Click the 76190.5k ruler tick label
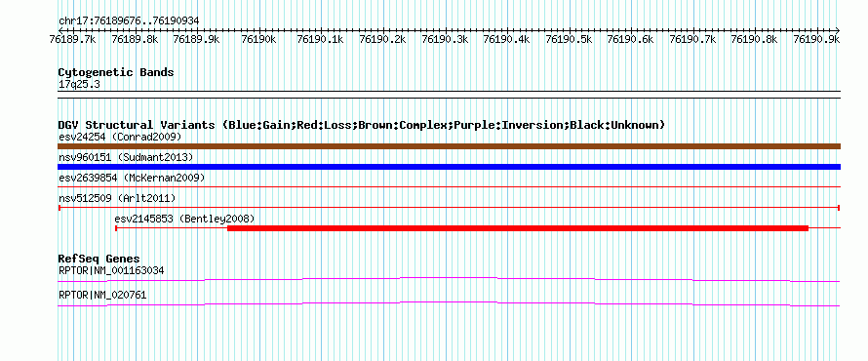Image resolution: width=868 pixels, height=361 pixels. click(569, 39)
